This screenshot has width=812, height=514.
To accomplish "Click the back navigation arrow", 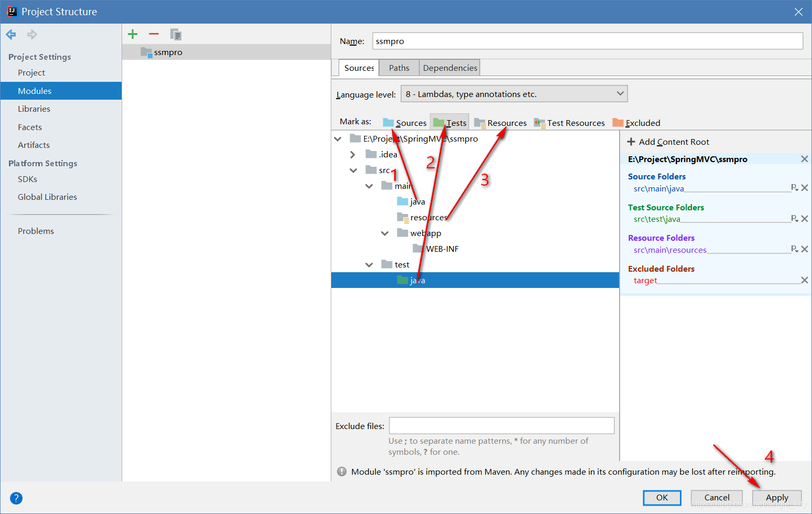I will pos(11,35).
